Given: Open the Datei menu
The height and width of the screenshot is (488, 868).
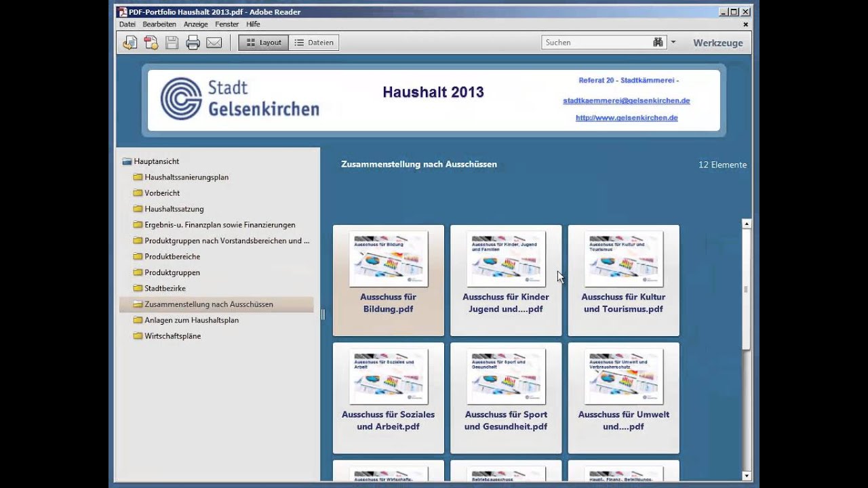Looking at the screenshot, I should (127, 24).
